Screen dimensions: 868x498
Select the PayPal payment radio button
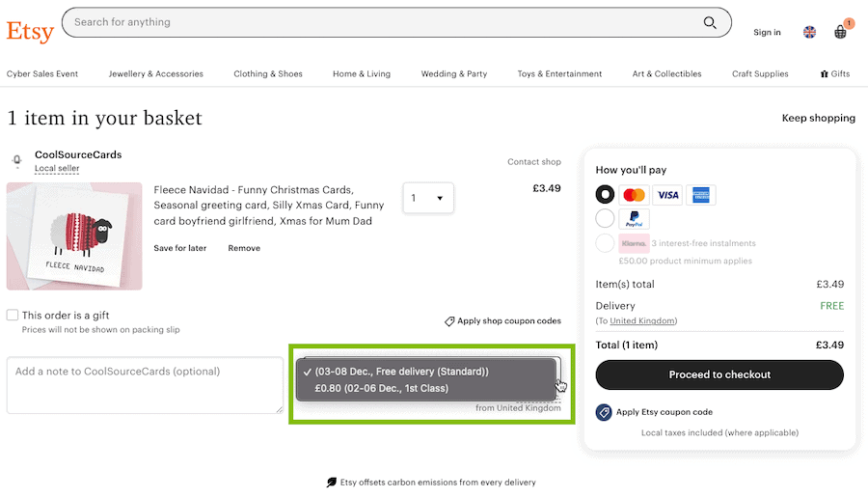click(605, 218)
